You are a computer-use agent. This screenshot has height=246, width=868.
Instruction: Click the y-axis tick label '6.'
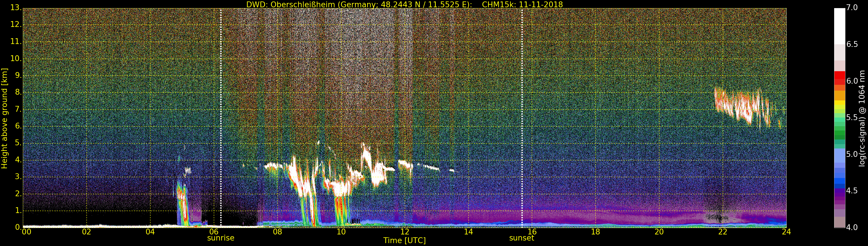pyautogui.click(x=19, y=126)
